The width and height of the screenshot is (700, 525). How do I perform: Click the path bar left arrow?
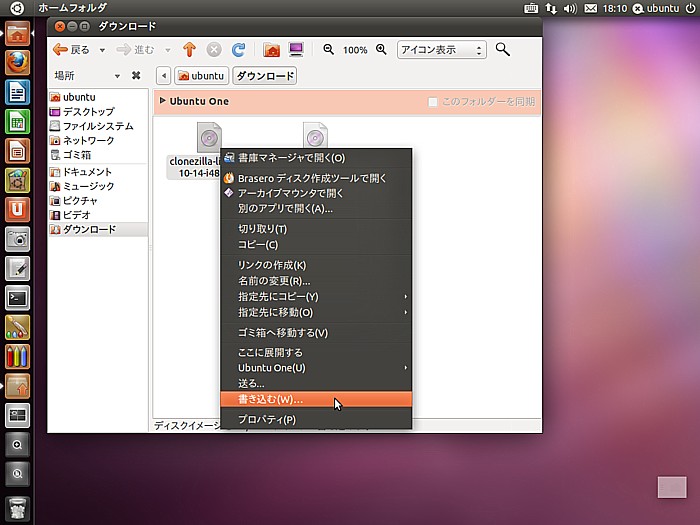(164, 76)
